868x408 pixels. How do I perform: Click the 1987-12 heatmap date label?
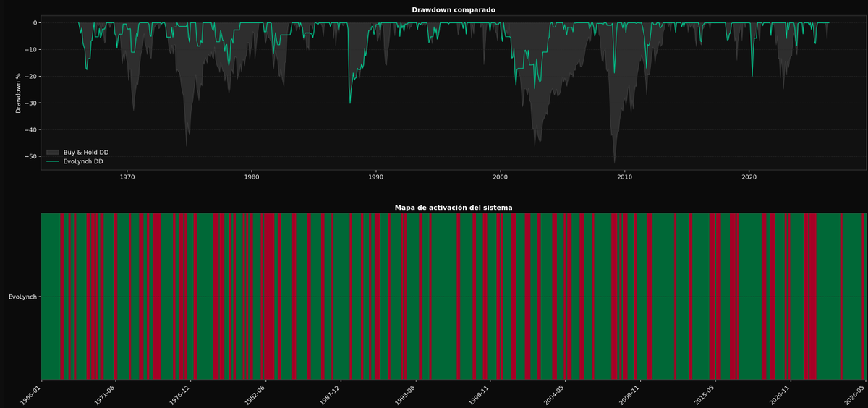pos(331,394)
